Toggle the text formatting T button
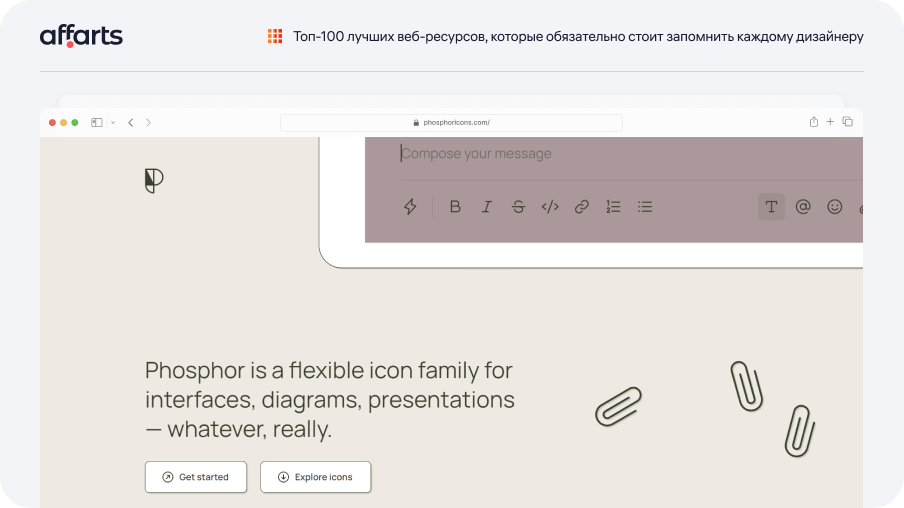Image resolution: width=904 pixels, height=508 pixels. pyautogui.click(x=771, y=206)
